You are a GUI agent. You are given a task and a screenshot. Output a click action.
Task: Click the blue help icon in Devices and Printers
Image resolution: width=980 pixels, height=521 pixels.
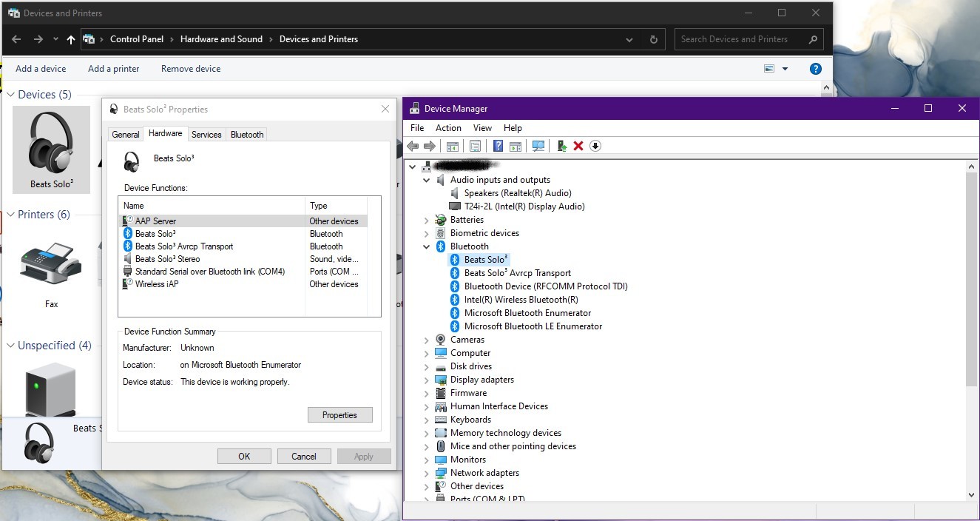pyautogui.click(x=816, y=69)
